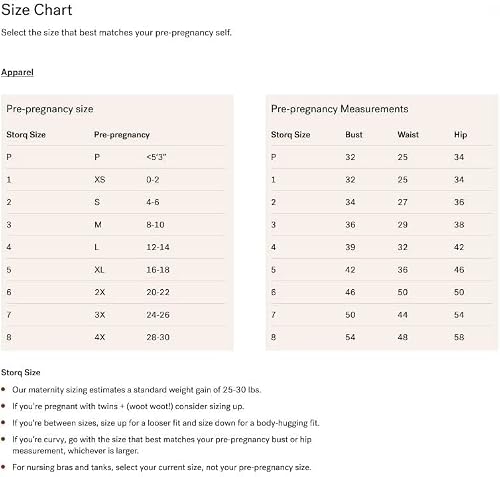Image resolution: width=500 pixels, height=477 pixels.
Task: Select the Pre-pregnancy size table title
Action: click(50, 109)
